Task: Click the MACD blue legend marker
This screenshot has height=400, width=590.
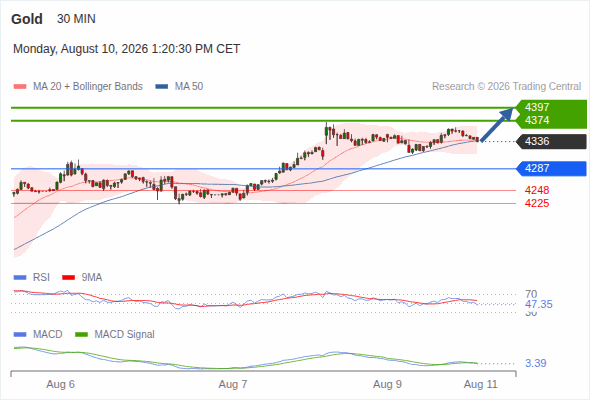Action: 20,334
